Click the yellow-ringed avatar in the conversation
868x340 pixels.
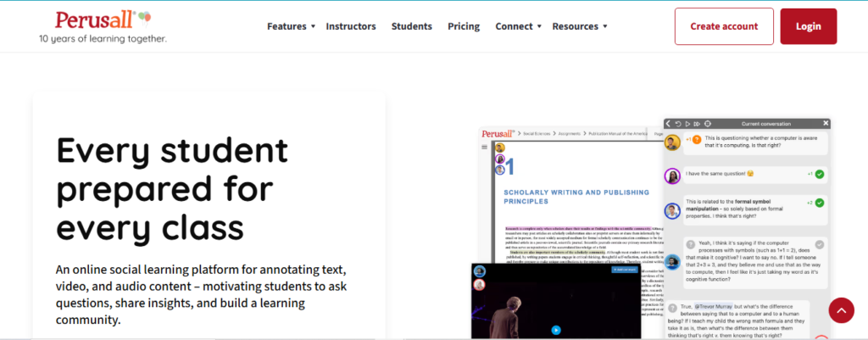(672, 142)
